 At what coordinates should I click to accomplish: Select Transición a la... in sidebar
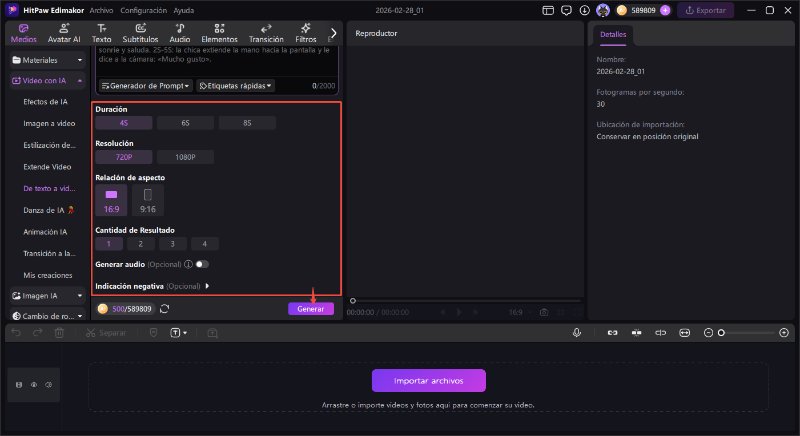(49, 253)
